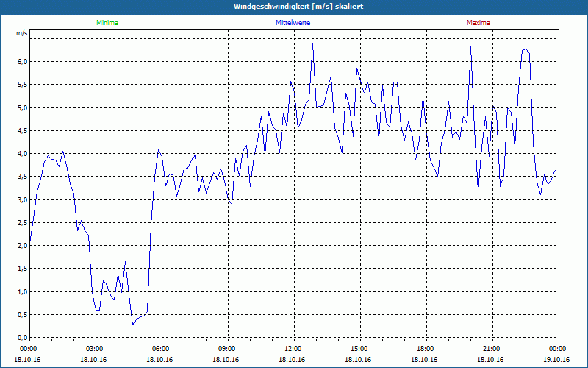588x368 pixels.
Task: Click the 1,5 y-axis value
Action: click(x=22, y=269)
